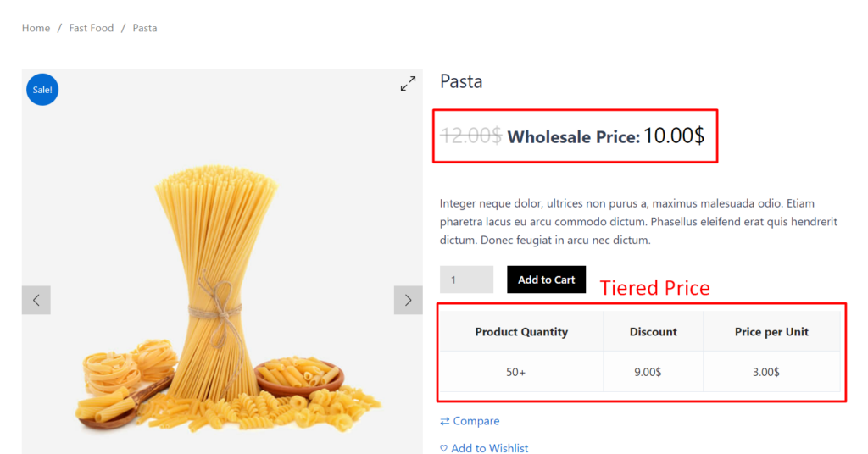This screenshot has width=868, height=454.
Task: Click the wishlist heart icon
Action: click(x=444, y=448)
